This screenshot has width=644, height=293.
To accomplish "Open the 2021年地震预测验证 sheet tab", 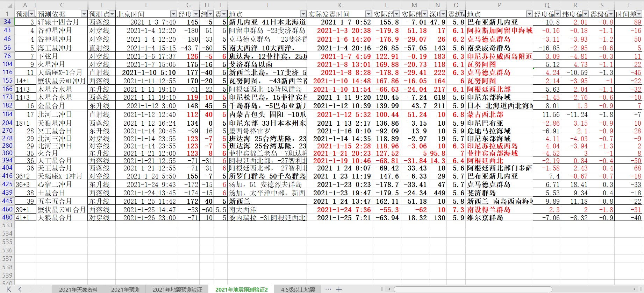I will [177, 289].
